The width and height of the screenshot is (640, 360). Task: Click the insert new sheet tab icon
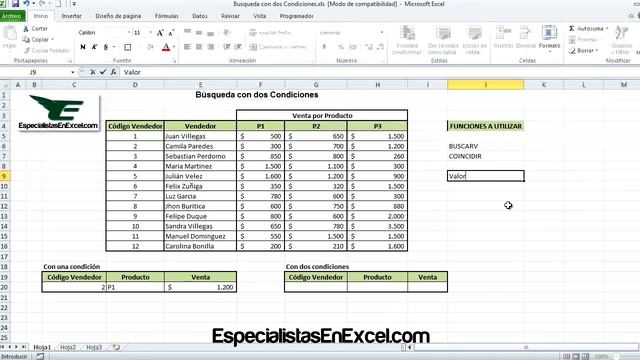[x=116, y=347]
